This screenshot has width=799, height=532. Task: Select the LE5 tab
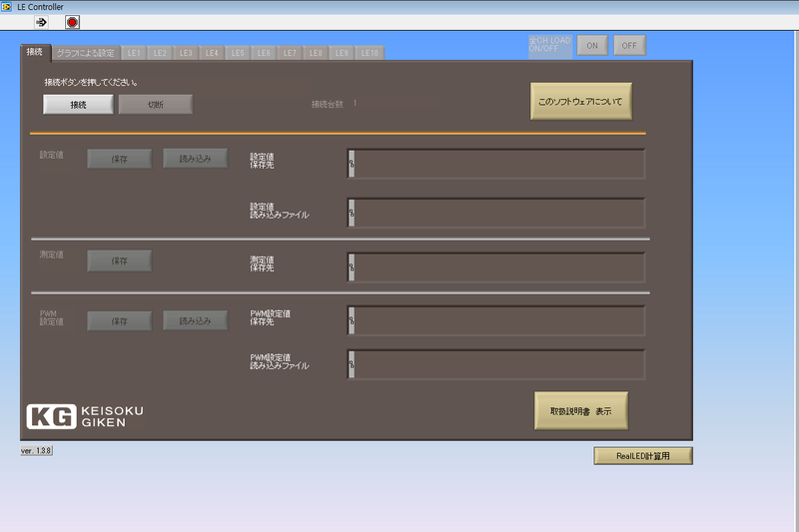coord(238,52)
